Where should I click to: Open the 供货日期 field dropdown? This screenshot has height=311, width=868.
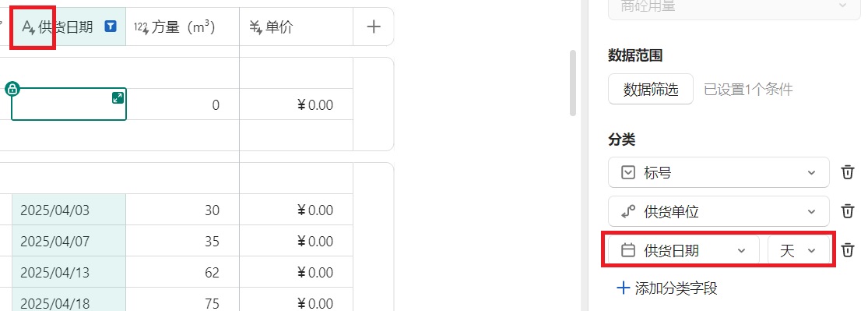(x=684, y=250)
